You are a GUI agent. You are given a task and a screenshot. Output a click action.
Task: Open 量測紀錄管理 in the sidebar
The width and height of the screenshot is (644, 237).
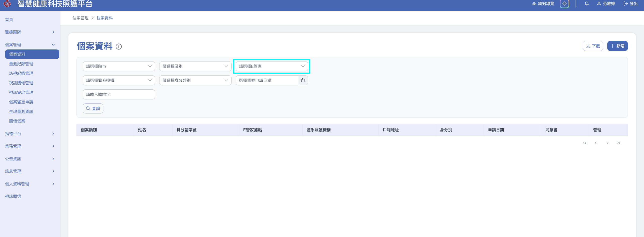point(21,64)
